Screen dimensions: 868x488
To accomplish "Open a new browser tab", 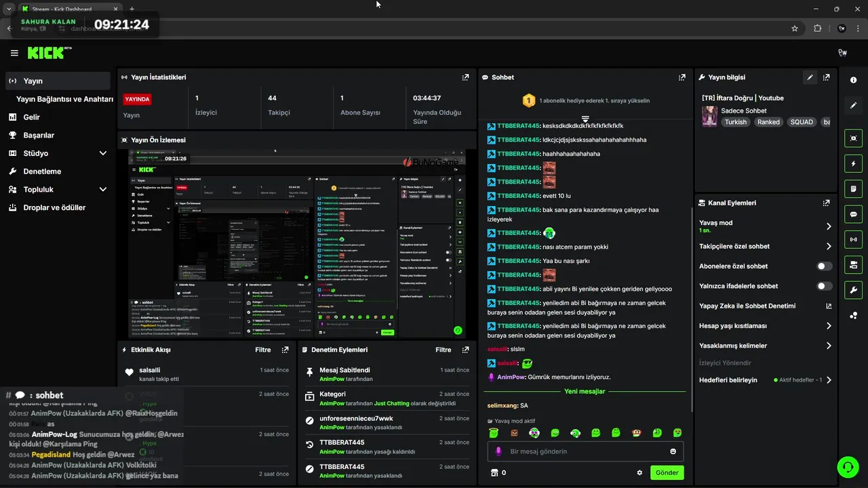I will click(x=132, y=9).
